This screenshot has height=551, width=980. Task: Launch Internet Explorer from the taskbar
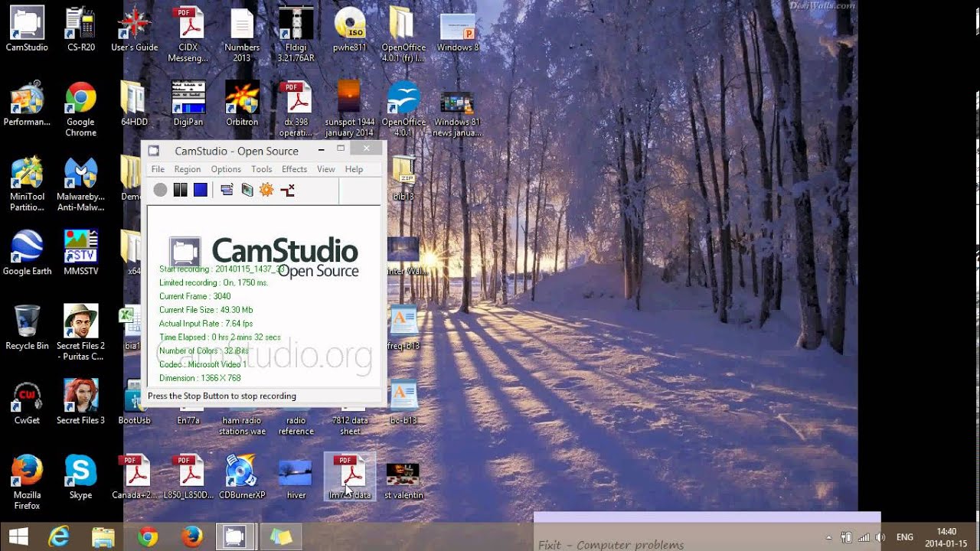pos(59,536)
